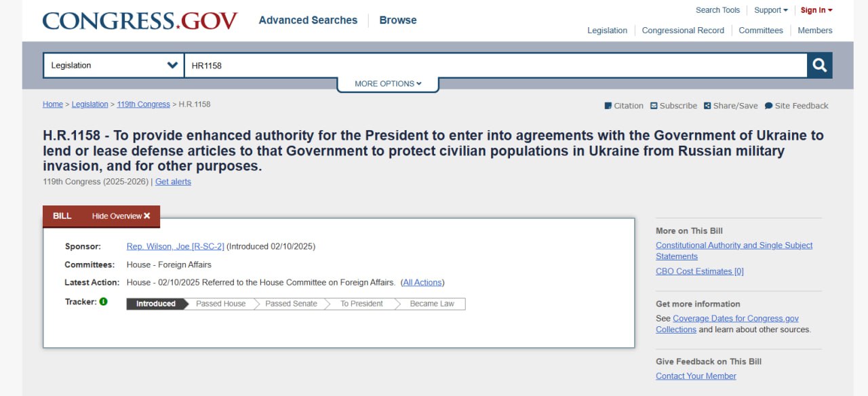The width and height of the screenshot is (868, 396).
Task: Open the All Actions link
Action: [x=422, y=282]
